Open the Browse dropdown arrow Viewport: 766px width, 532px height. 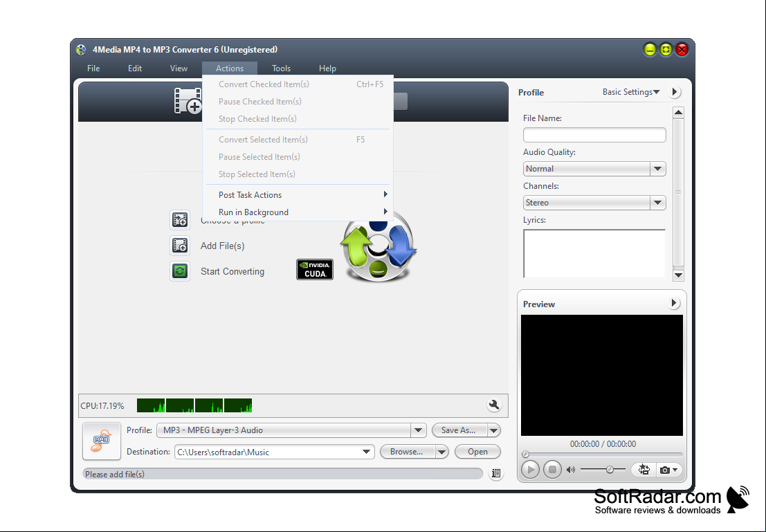[441, 452]
